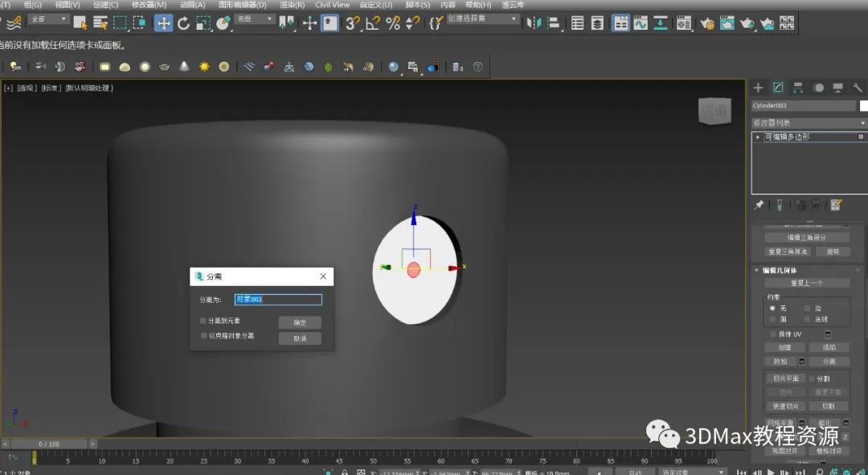
Task: Click 取消 in the 分离 dialog
Action: coord(300,338)
